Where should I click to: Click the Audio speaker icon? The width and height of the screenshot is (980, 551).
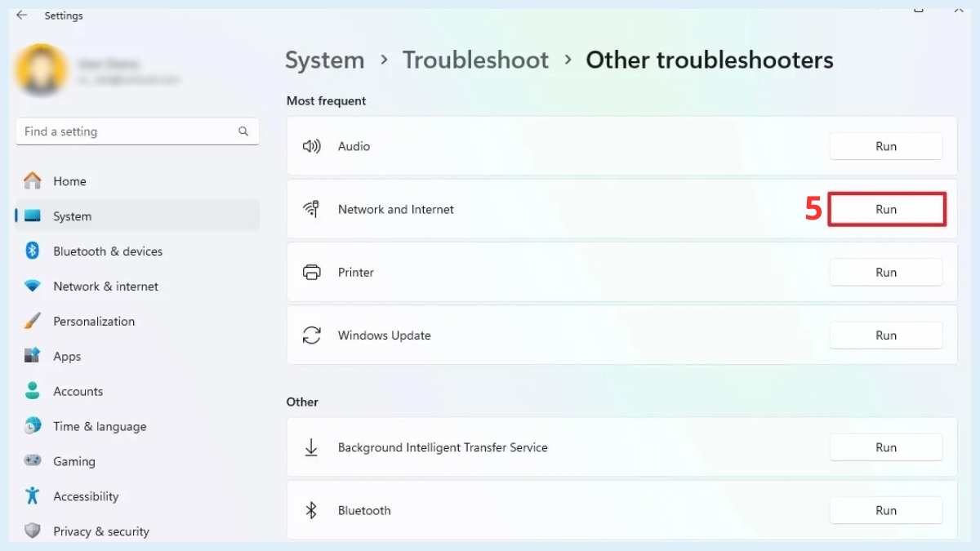point(311,146)
